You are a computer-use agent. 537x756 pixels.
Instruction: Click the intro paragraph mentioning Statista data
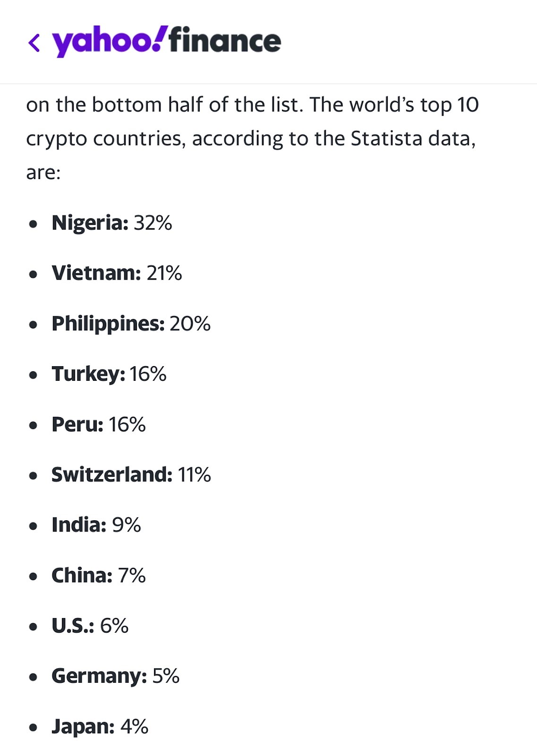252,138
